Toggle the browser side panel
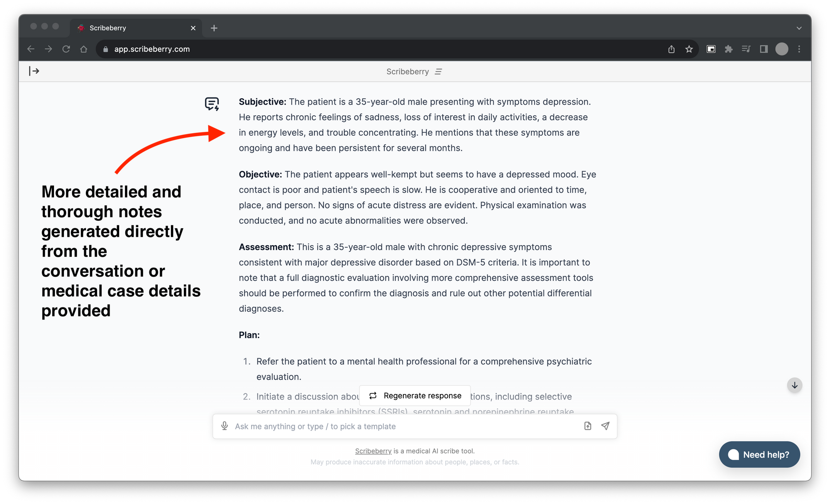The width and height of the screenshot is (830, 504). 764,49
